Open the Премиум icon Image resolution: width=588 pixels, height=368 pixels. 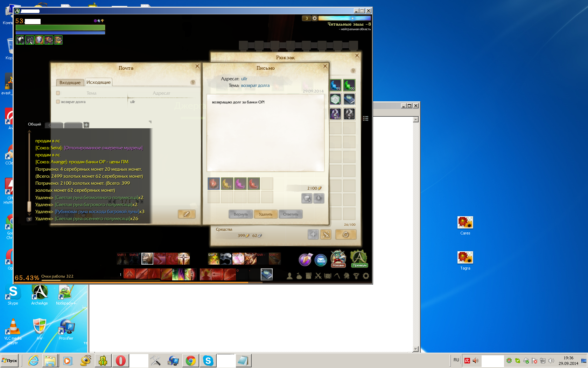pos(359,259)
